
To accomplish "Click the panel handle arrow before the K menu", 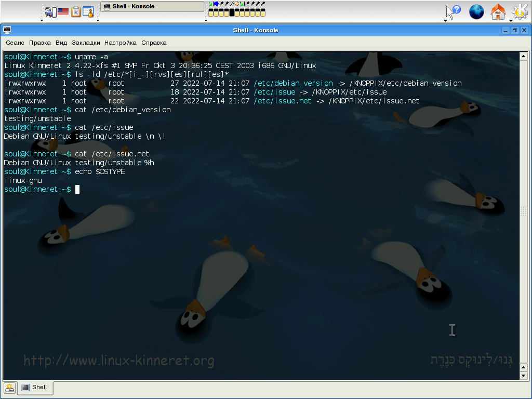I will pyautogui.click(x=511, y=20).
